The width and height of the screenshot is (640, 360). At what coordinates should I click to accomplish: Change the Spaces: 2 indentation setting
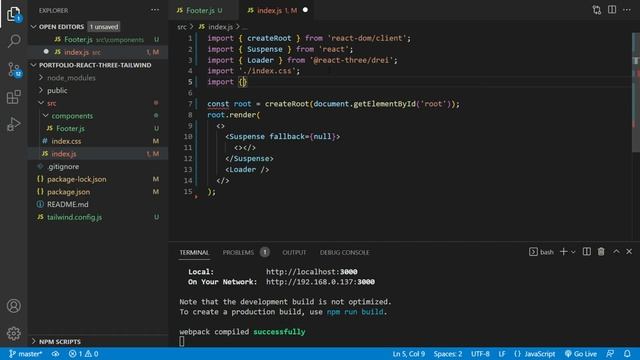[448, 354]
